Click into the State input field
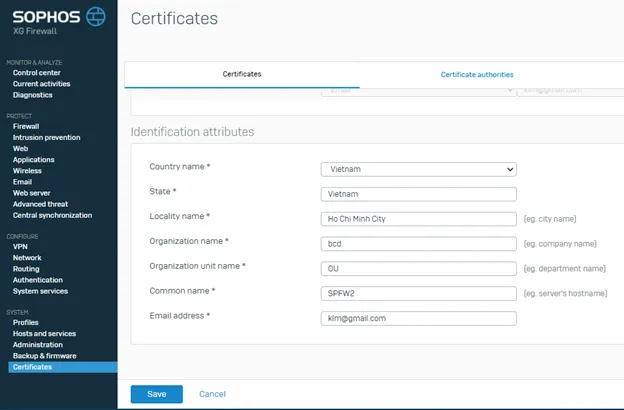The width and height of the screenshot is (624, 410). point(418,194)
